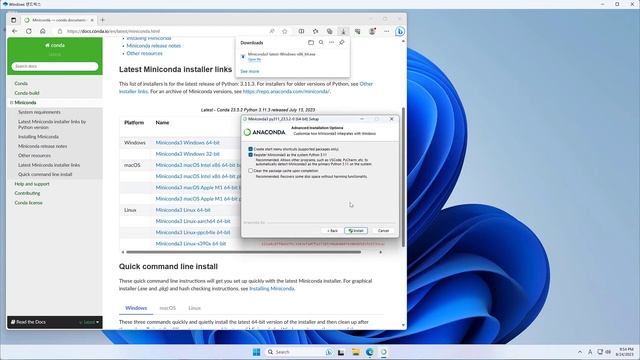This screenshot has height=360, width=640.
Task: Show hidden system tray icons
Action: [x=580, y=352]
